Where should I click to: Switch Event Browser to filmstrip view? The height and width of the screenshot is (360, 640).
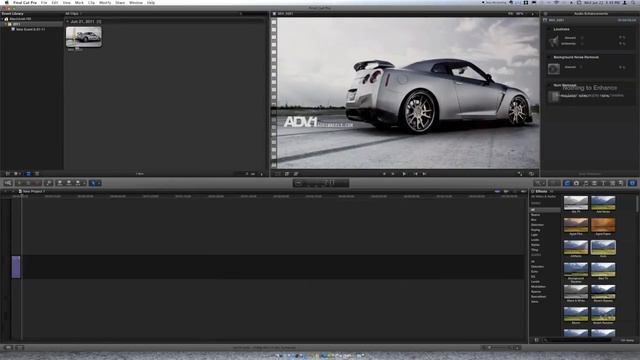coord(28,173)
